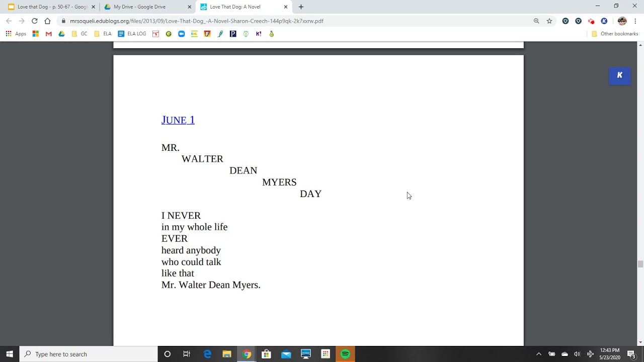Screen dimensions: 644x362
Task: Open Spotify from the taskbar
Action: pos(345,354)
